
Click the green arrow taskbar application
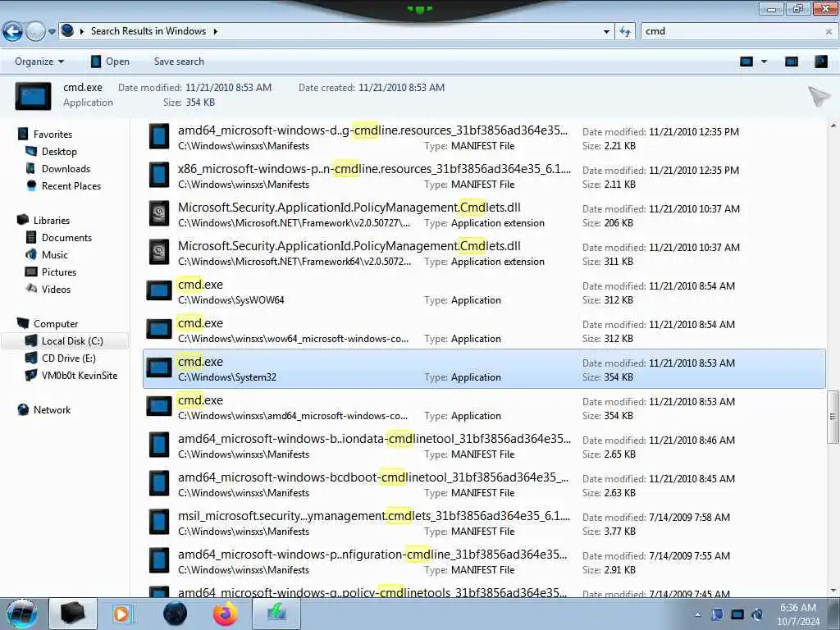tap(276, 614)
